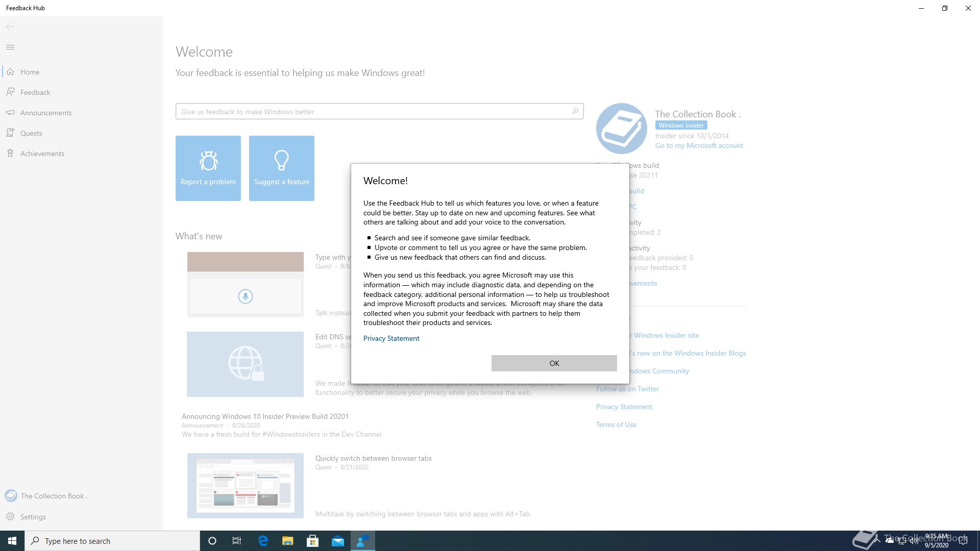Viewport: 980px width, 551px height.
Task: Open the browser tabs quest thumbnail
Action: click(246, 486)
